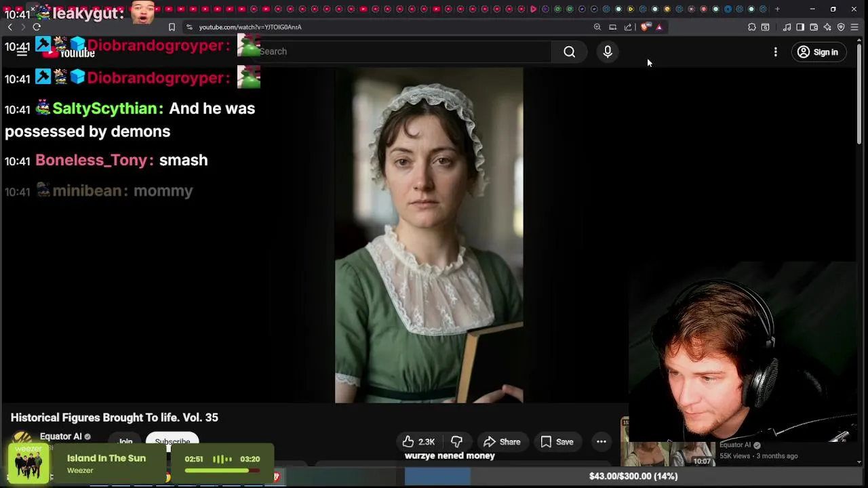Dislike the video with thumbs-down icon

(x=456, y=442)
